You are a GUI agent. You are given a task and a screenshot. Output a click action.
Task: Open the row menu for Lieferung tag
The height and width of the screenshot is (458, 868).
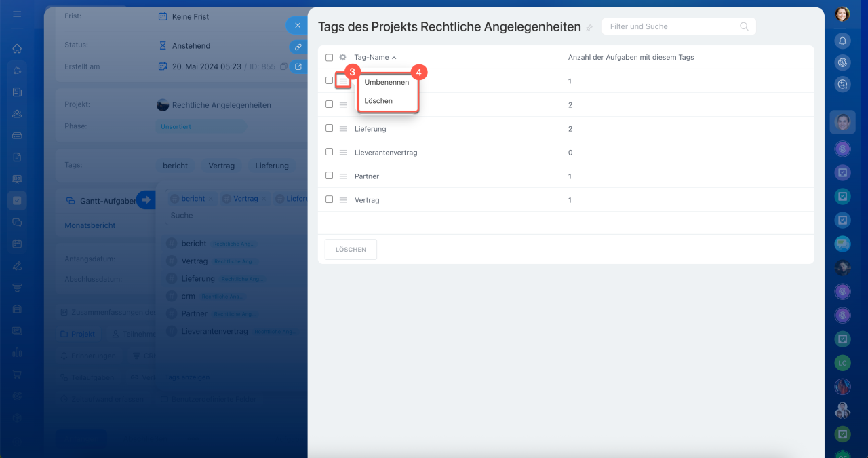(343, 129)
